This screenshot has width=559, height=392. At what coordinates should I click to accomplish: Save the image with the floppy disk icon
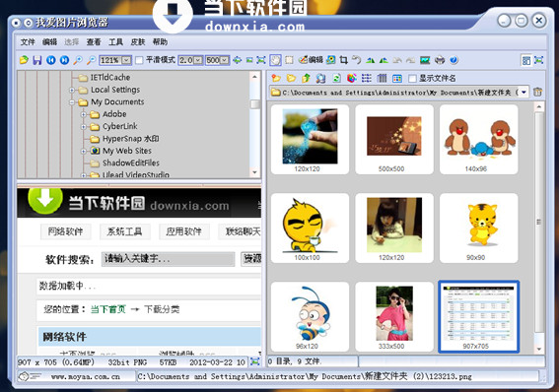click(37, 60)
